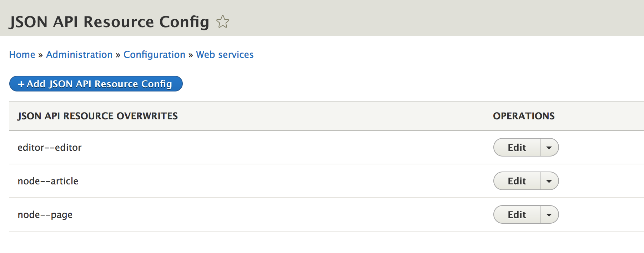Navigate to Configuration breadcrumb link

pyautogui.click(x=154, y=55)
